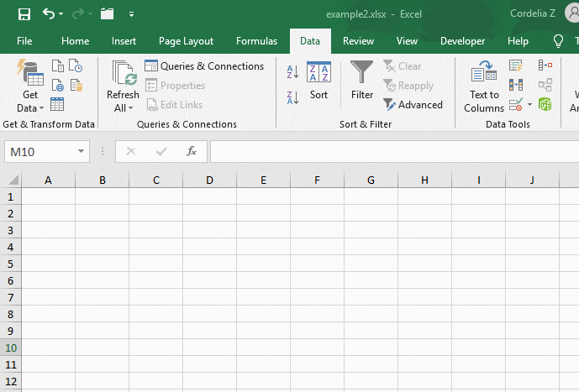579x392 pixels.
Task: Click the Edit Links button
Action: point(174,105)
